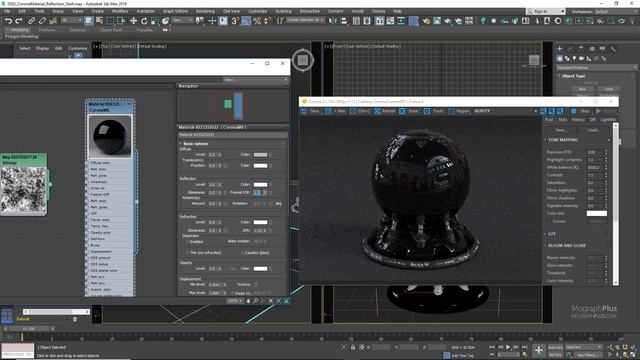This screenshot has height=360, width=640.
Task: Click the Load... button in Post tab
Action: [x=593, y=130]
